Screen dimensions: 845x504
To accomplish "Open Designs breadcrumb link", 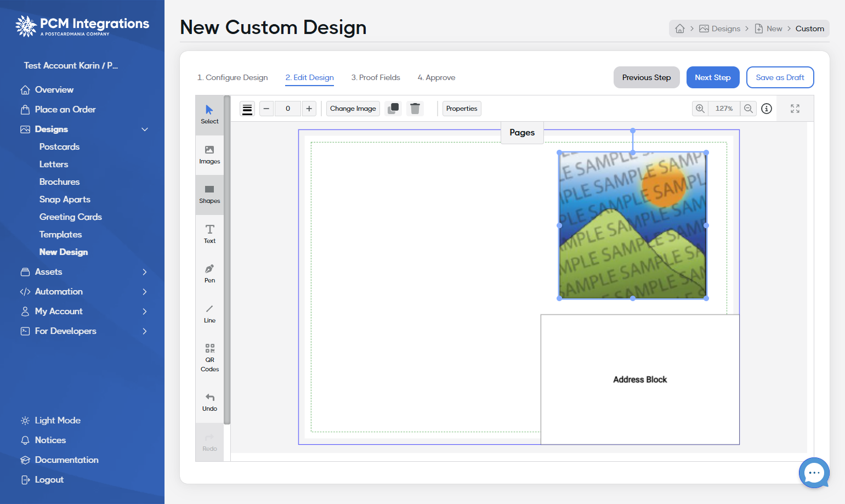I will [719, 29].
